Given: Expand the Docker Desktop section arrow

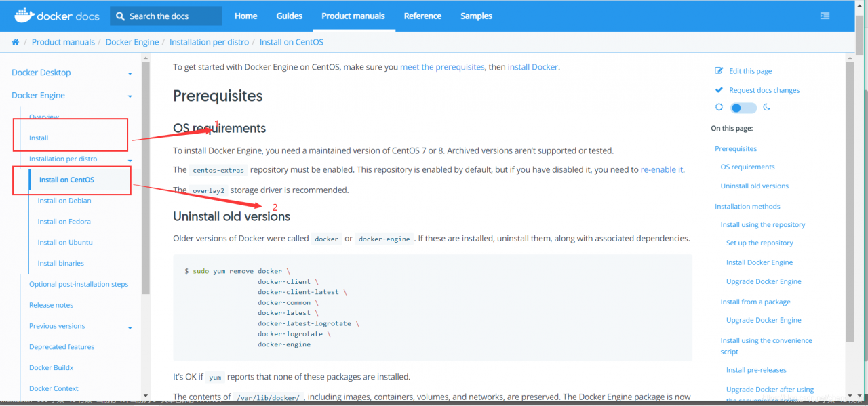Looking at the screenshot, I should [x=130, y=73].
